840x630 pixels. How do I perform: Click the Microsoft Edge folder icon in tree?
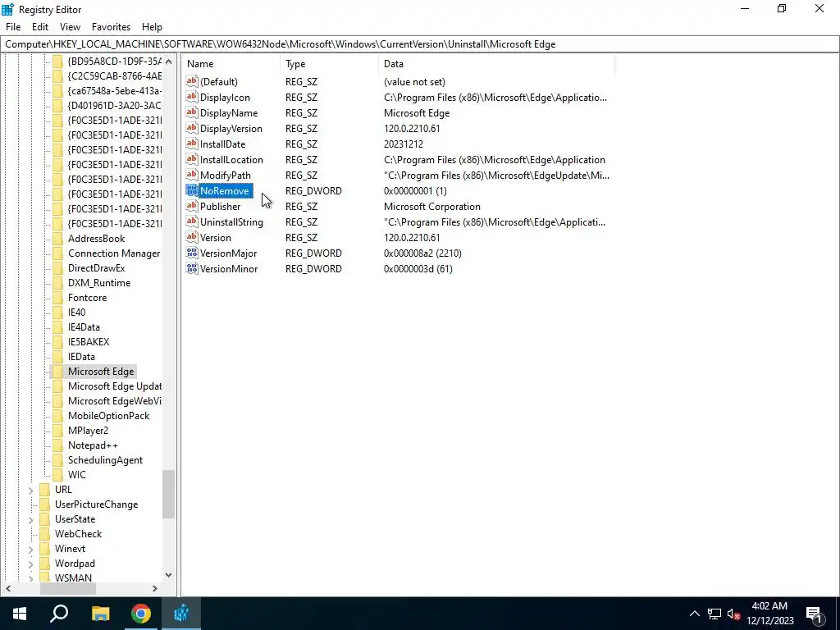(58, 372)
